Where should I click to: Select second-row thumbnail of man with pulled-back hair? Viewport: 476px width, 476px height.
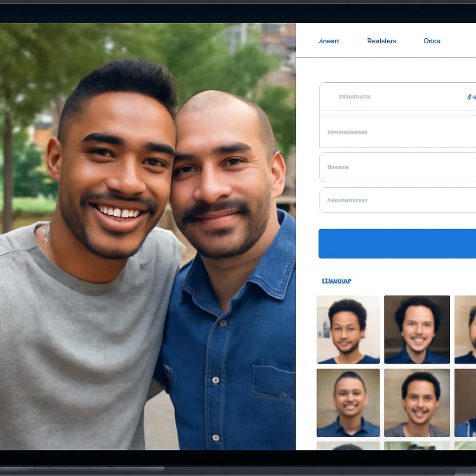tap(348, 403)
